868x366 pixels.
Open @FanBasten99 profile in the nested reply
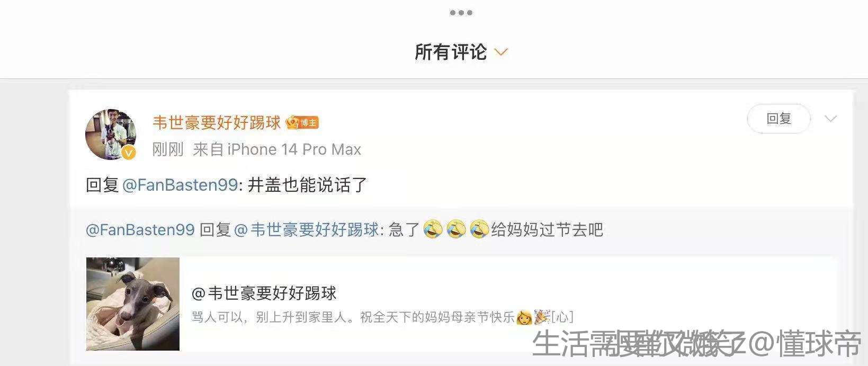[140, 230]
